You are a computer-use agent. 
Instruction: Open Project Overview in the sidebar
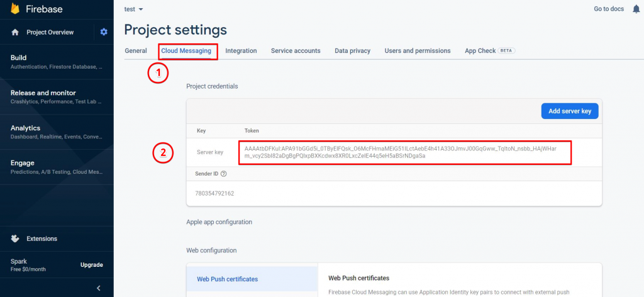pyautogui.click(x=50, y=32)
